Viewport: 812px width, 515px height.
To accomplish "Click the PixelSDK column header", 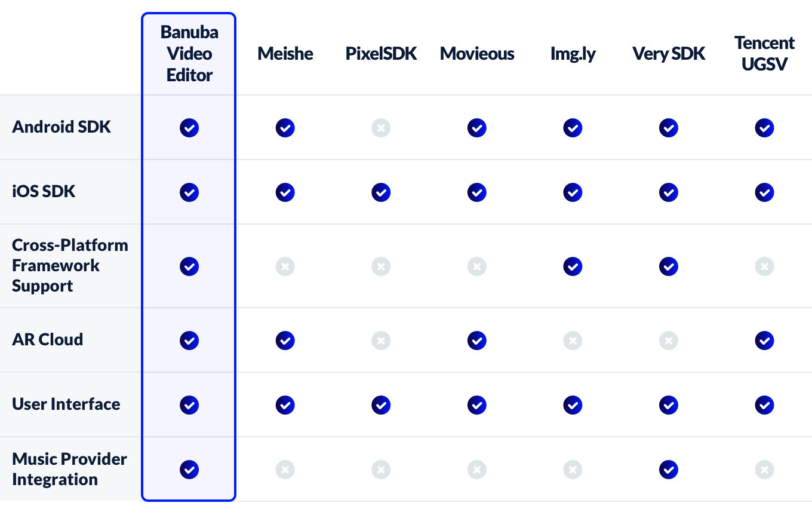I will (381, 54).
